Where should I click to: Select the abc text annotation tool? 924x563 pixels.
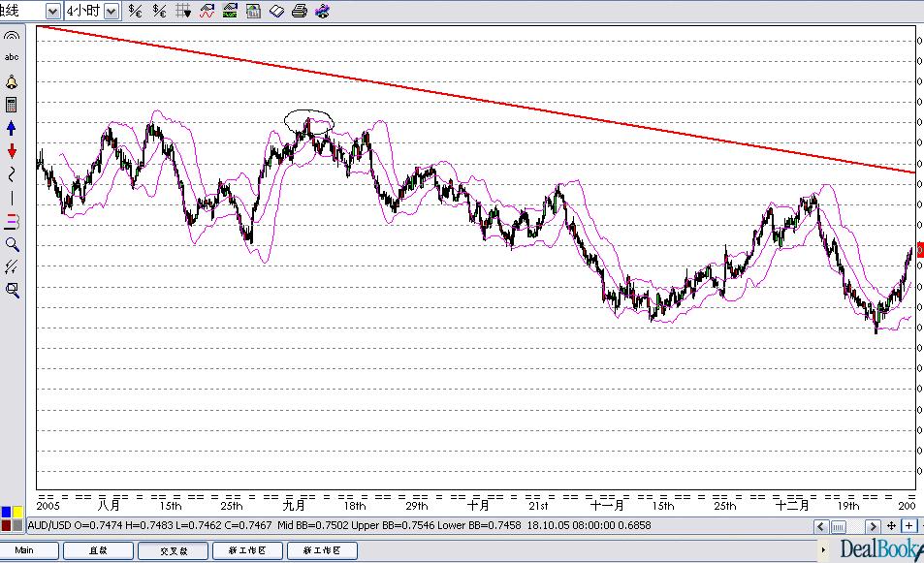12,57
